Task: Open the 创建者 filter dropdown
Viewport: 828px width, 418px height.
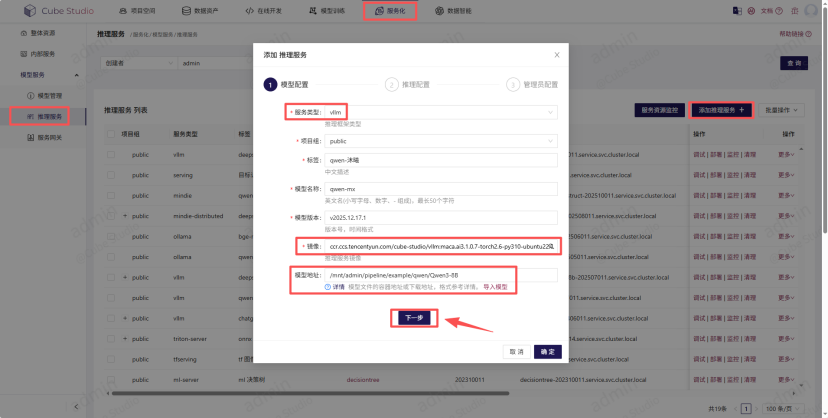Action: click(138, 63)
